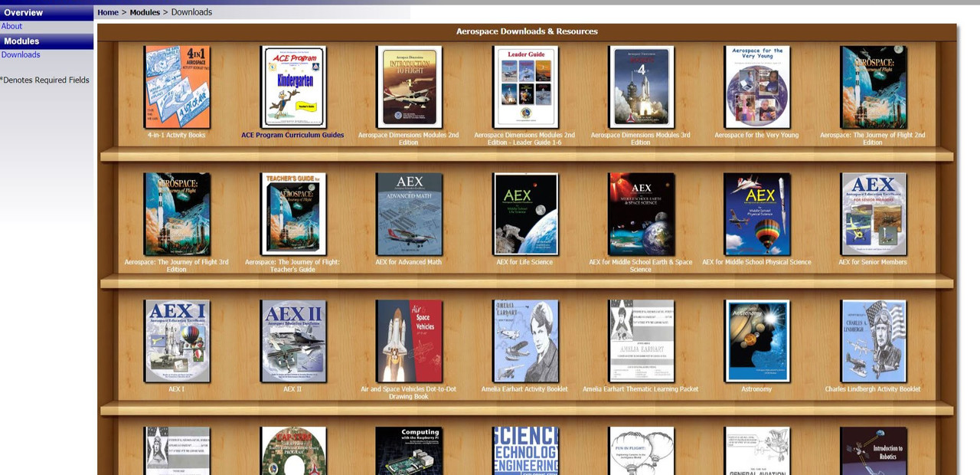Open the 4-in-1 Activity Books cover
This screenshot has height=475, width=980.
tap(177, 87)
